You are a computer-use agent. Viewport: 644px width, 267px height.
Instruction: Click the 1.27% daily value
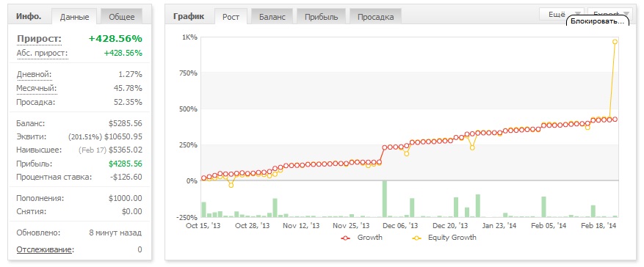click(131, 75)
